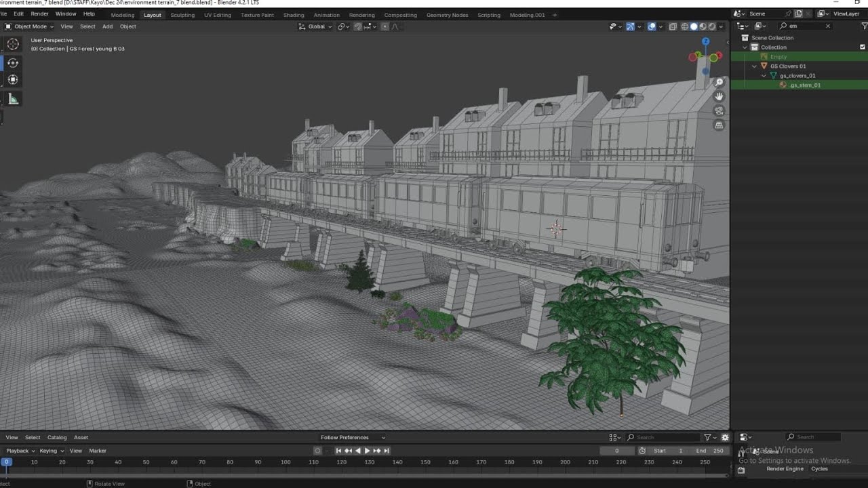
Task: Jump to previous keyframe
Action: coord(348,451)
